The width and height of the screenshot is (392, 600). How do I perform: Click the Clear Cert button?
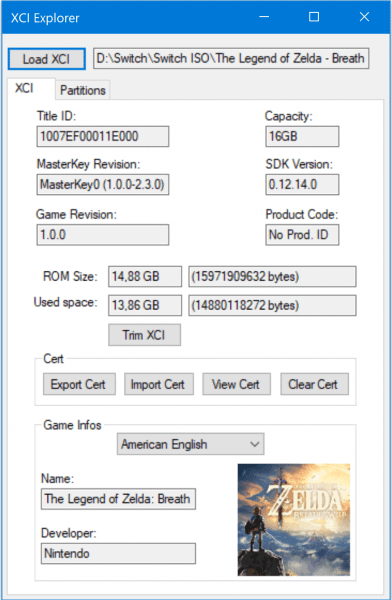(x=314, y=384)
